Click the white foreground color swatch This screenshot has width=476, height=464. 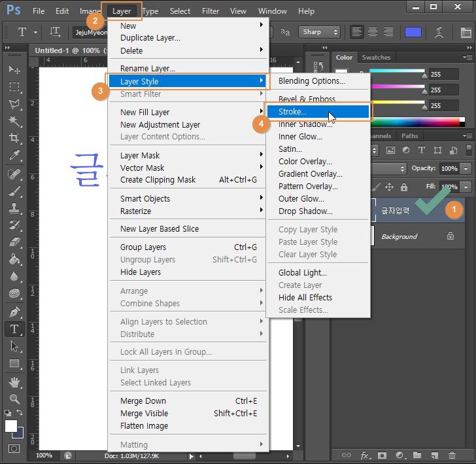pos(11,425)
